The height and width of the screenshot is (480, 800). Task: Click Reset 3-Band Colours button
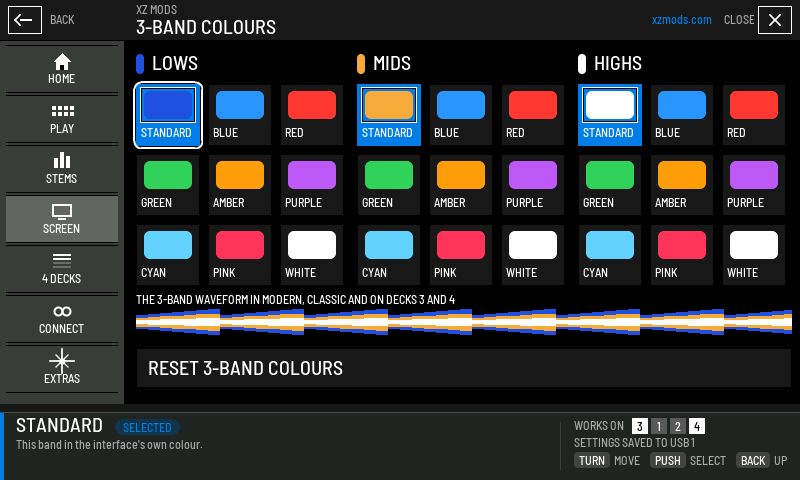tap(464, 368)
